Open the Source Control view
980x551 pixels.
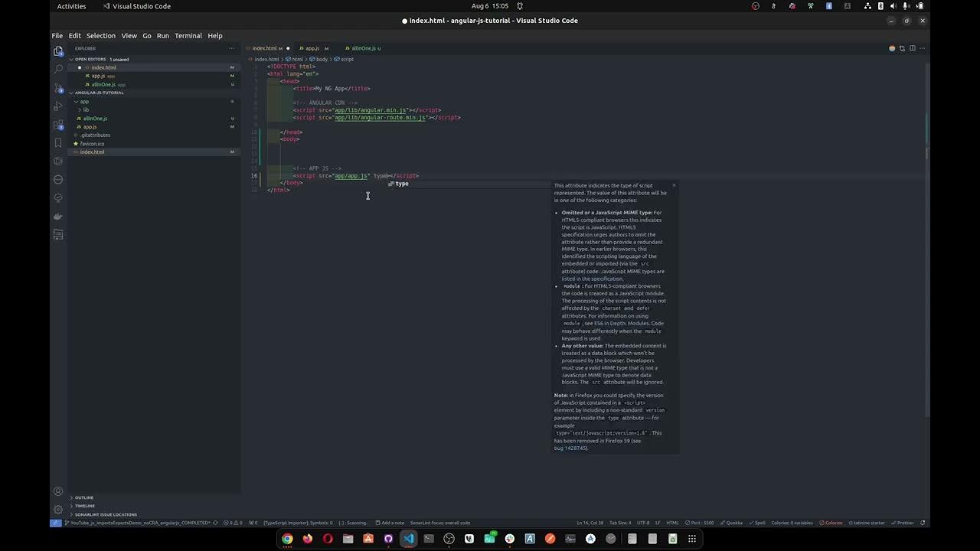point(57,87)
